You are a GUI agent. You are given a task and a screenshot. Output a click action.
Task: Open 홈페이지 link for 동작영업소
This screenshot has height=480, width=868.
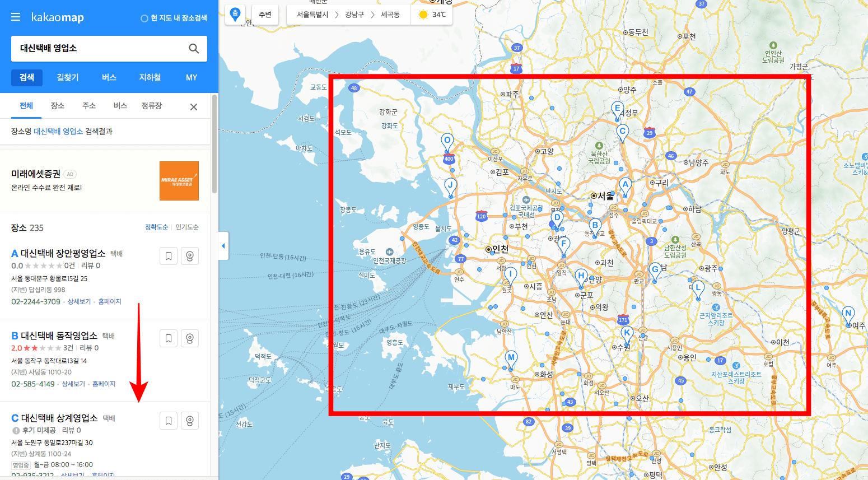coord(104,384)
